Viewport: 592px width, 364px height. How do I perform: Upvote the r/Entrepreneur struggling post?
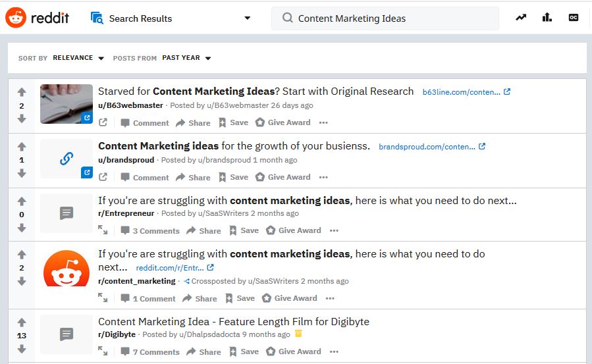tap(22, 201)
